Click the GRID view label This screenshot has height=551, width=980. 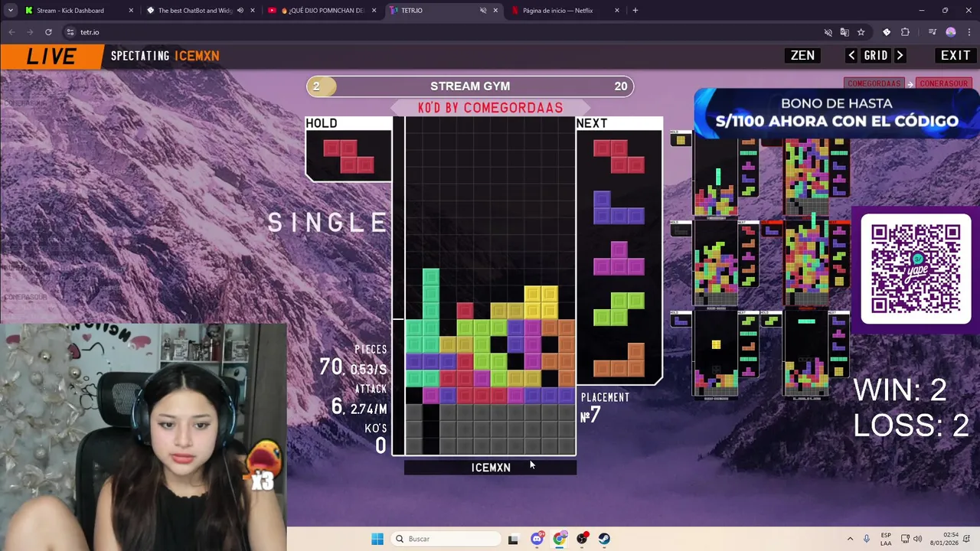(x=876, y=55)
